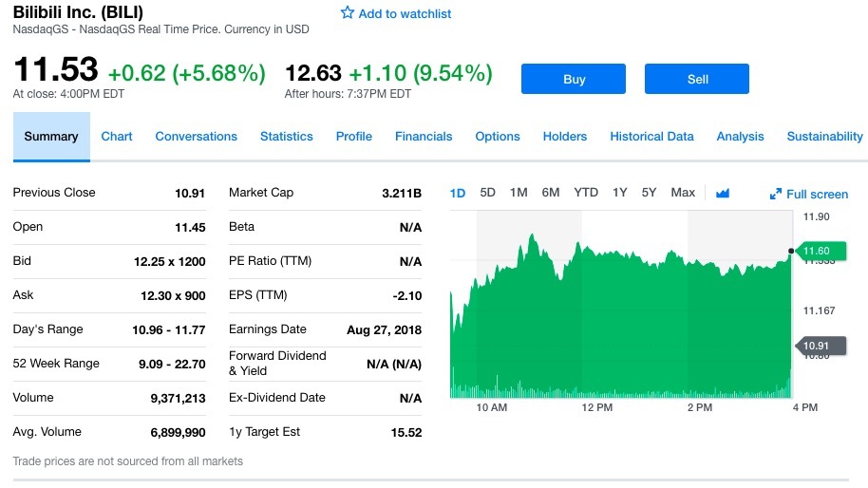Open the Chart tab
The image size is (868, 488).
[117, 137]
